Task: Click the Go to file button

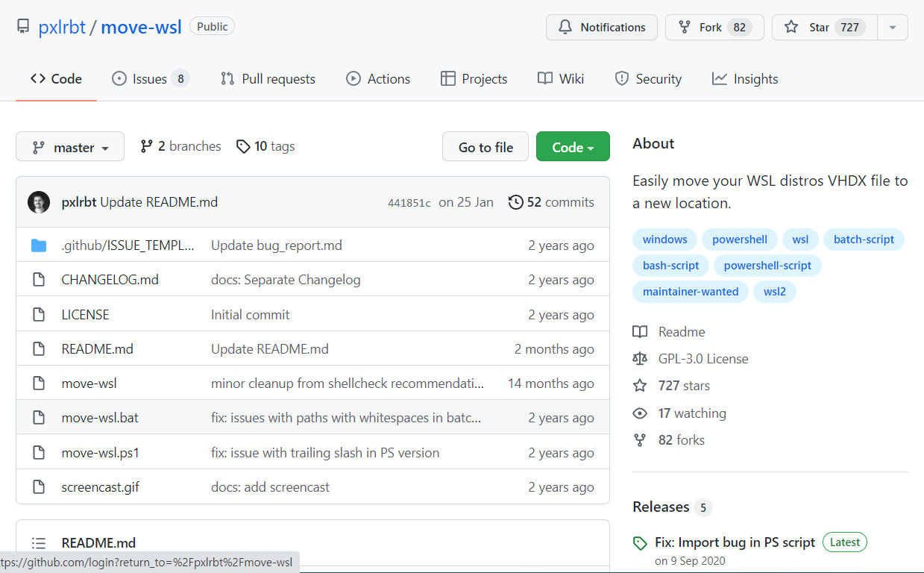Action: 485,147
